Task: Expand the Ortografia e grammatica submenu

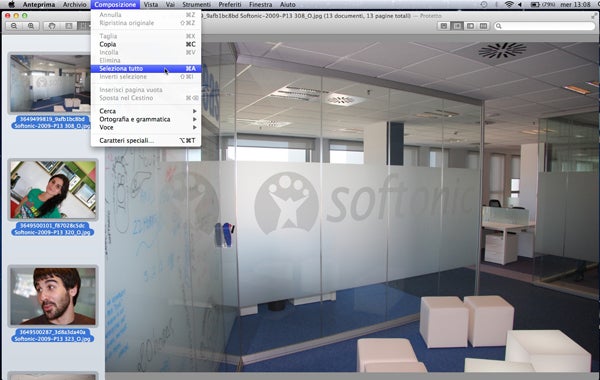Action: pyautogui.click(x=146, y=119)
